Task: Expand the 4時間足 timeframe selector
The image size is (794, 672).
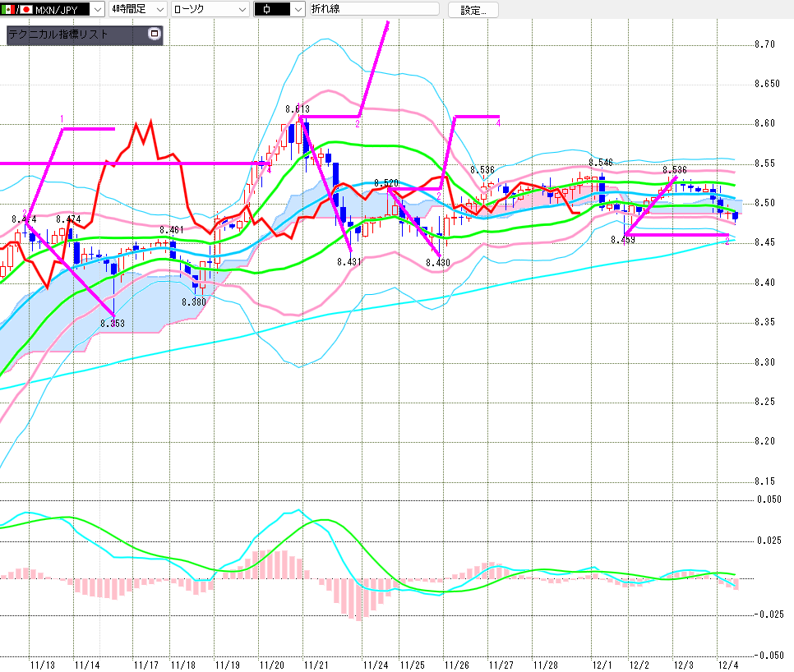Action: click(159, 9)
